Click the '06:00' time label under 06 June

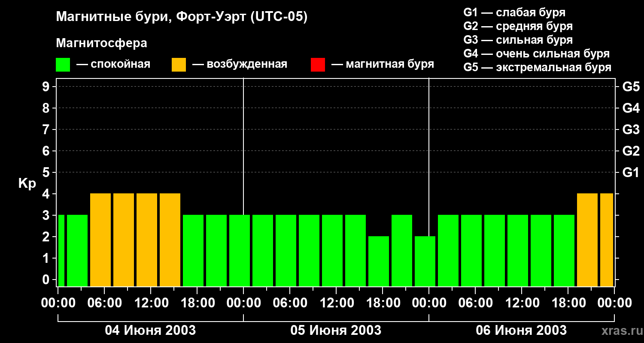pyautogui.click(x=475, y=303)
